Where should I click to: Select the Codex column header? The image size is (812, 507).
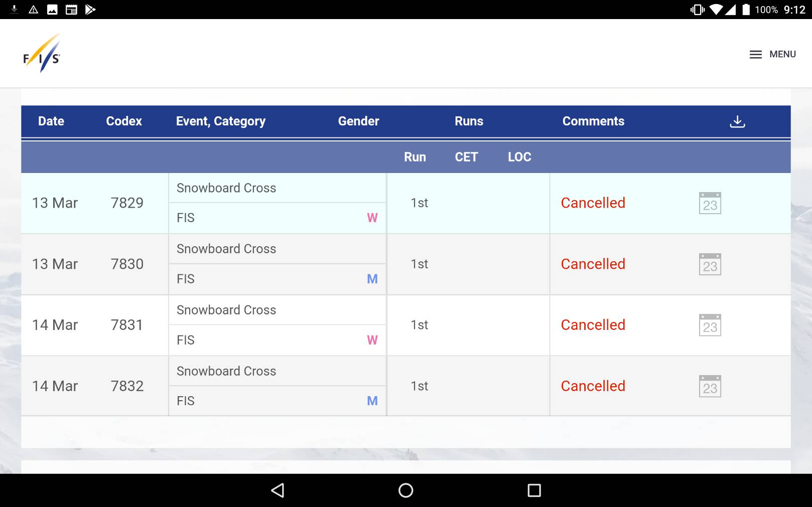coord(124,121)
